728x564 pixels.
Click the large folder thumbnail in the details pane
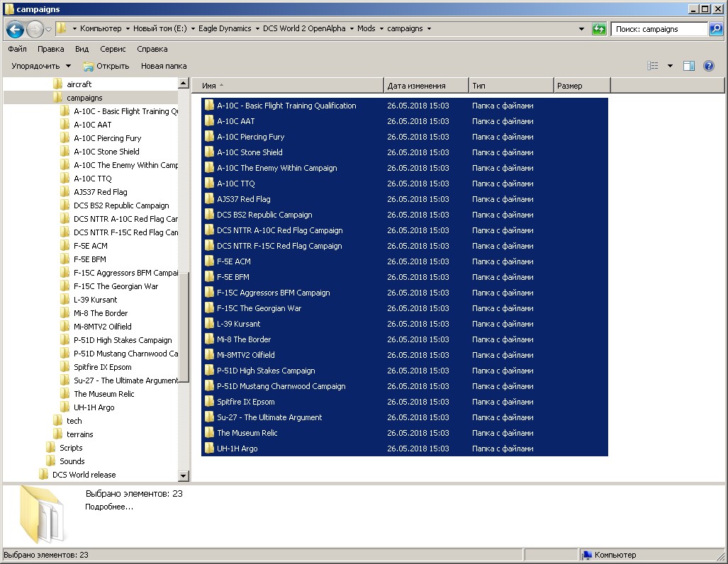[x=42, y=514]
